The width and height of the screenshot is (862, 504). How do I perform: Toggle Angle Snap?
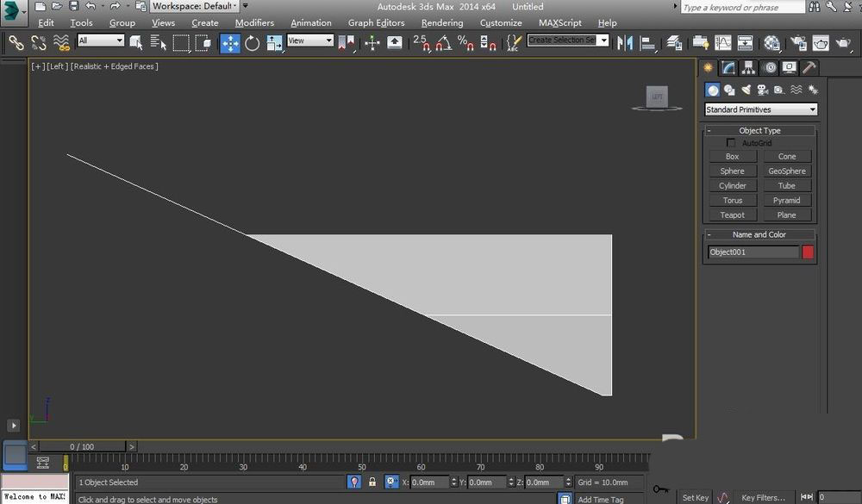coord(444,42)
